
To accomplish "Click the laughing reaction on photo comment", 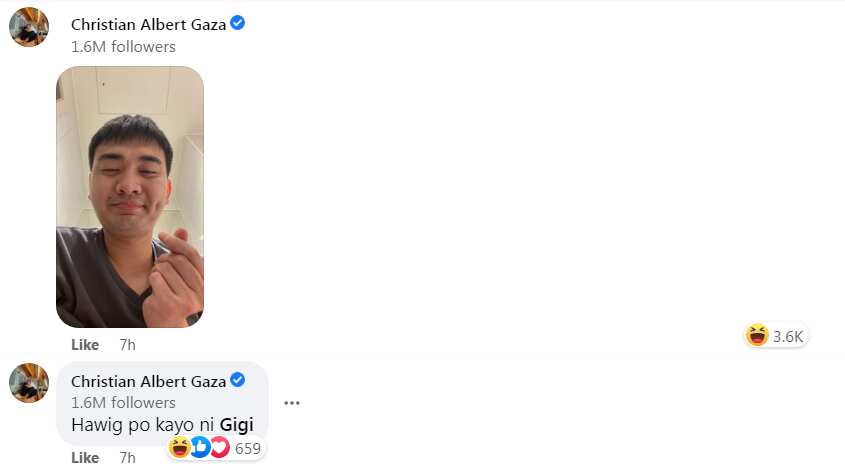I will click(757, 335).
